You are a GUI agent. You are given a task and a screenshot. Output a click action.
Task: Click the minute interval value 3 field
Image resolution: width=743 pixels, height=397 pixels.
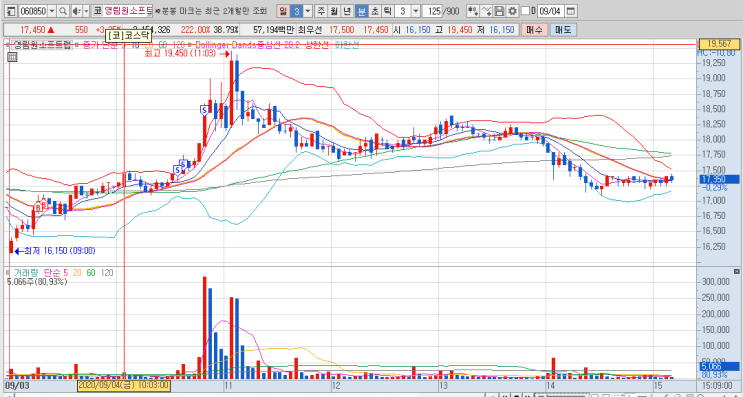click(x=403, y=10)
